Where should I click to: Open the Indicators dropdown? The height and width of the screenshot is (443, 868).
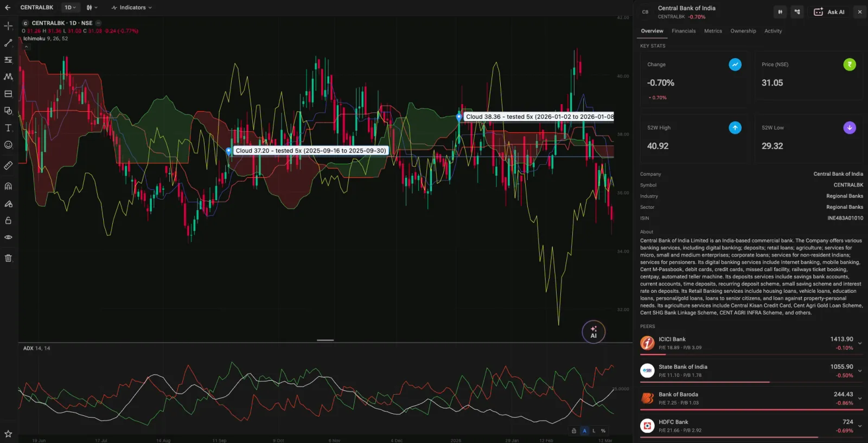[132, 8]
